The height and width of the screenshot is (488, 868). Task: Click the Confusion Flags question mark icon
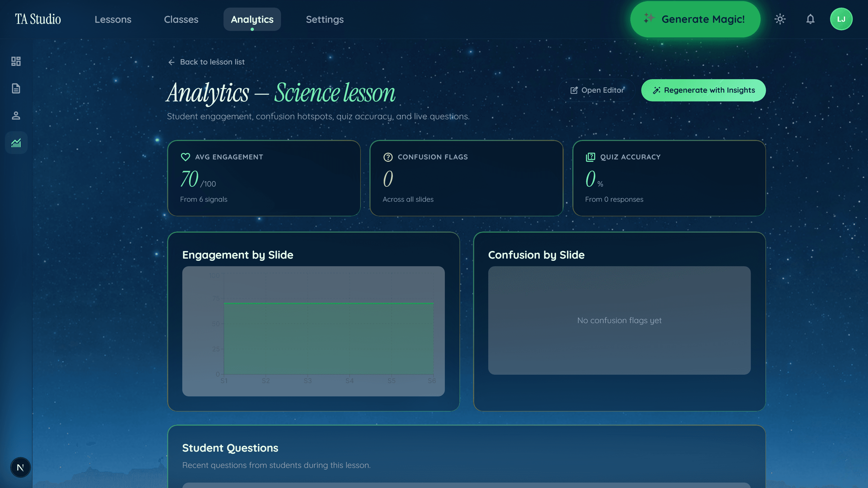pos(388,157)
